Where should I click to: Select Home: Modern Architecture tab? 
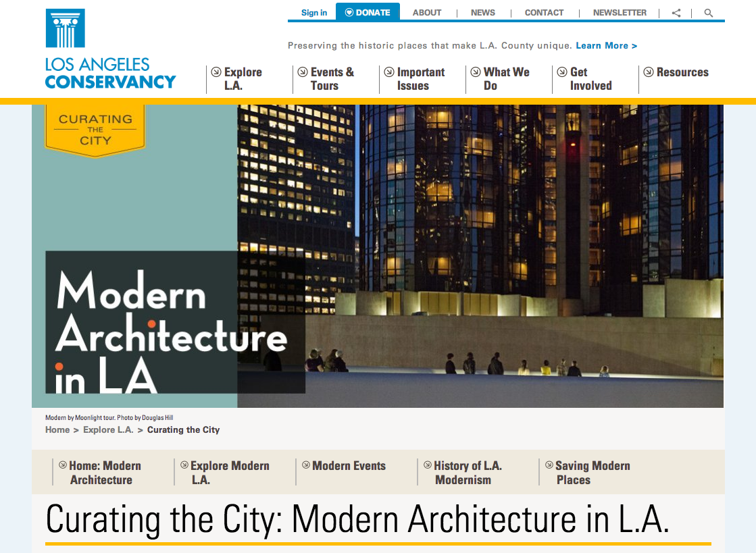[105, 473]
